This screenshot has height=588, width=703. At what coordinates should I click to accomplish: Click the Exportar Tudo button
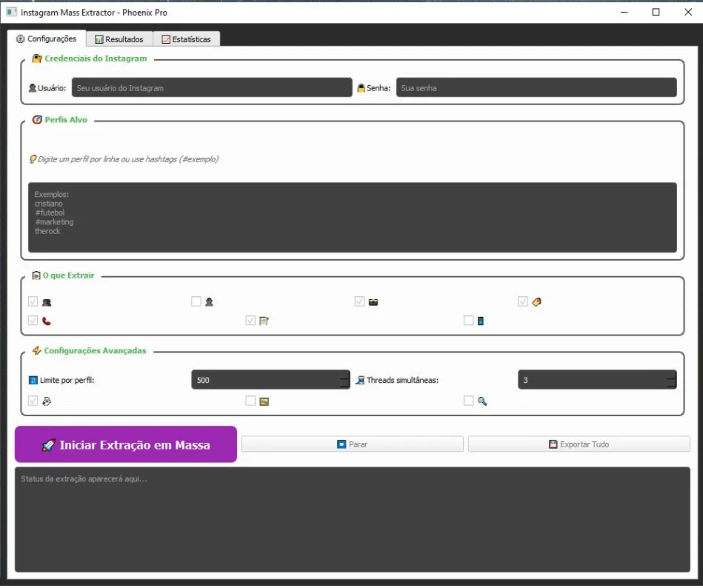tap(579, 444)
